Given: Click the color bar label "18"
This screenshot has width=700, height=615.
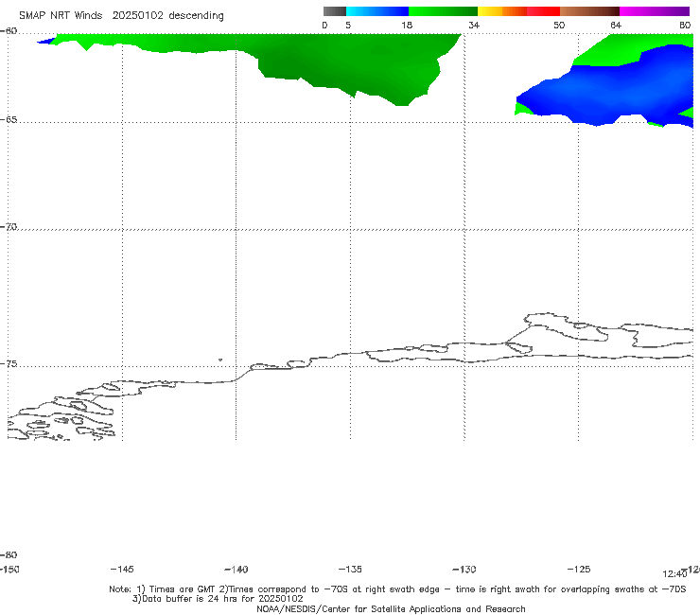Looking at the screenshot, I should coord(407,26).
